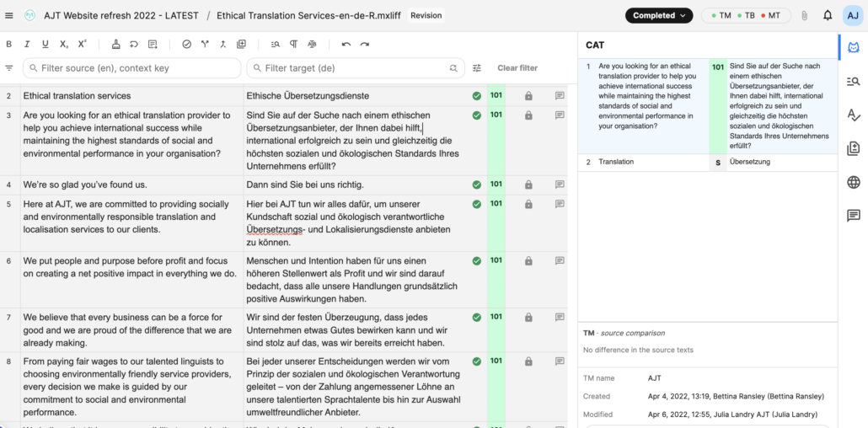Screen dimensions: 868x428
Task: Click the insert tag icon
Action: (134, 45)
